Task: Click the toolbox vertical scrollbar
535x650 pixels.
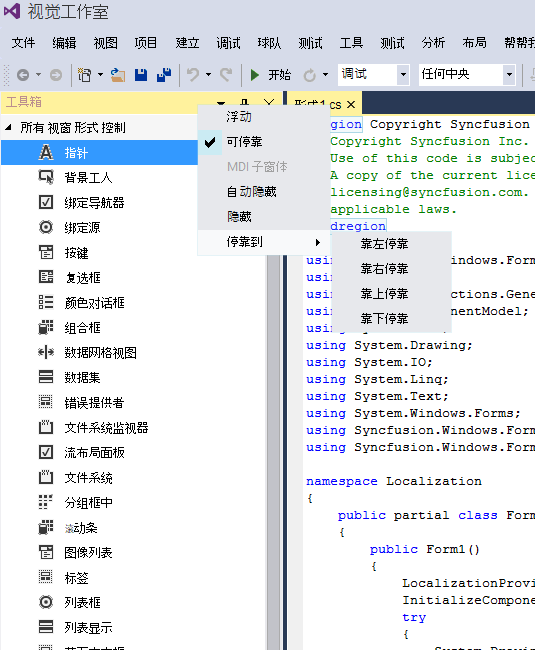Action: pyautogui.click(x=274, y=452)
